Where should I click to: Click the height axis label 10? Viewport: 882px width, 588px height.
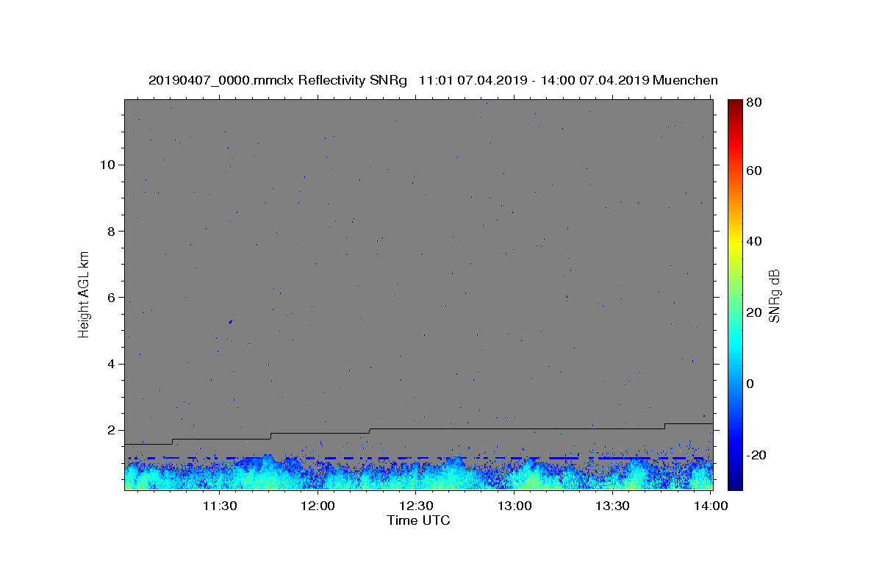point(108,164)
